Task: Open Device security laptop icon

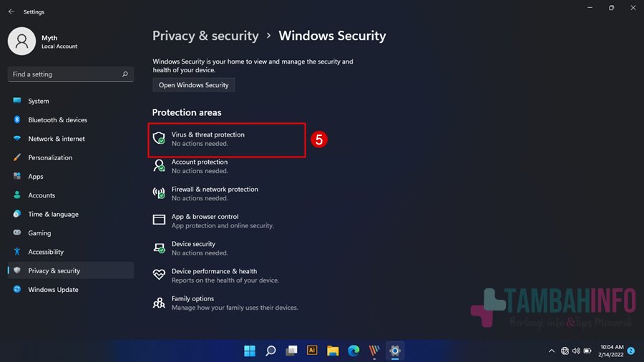Action: tap(159, 248)
